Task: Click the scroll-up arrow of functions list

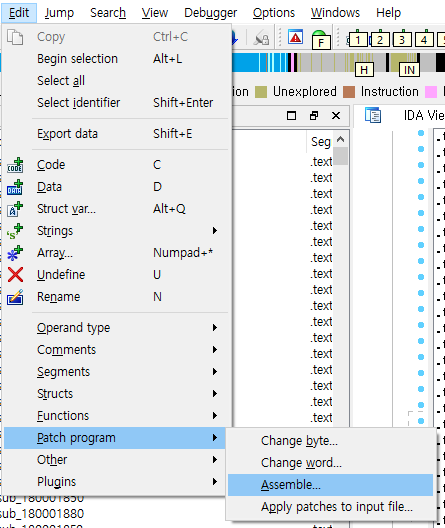Action: pyautogui.click(x=341, y=139)
